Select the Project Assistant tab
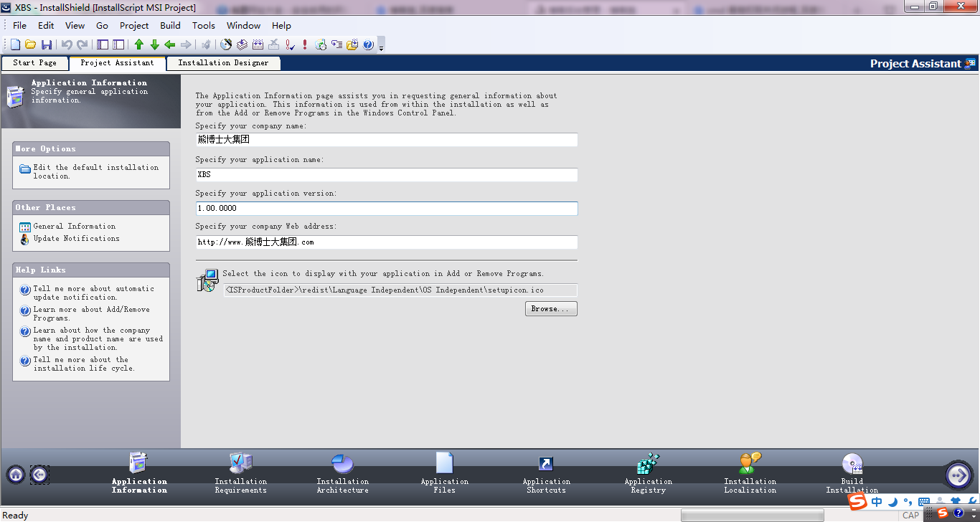The height and width of the screenshot is (522, 980). (x=117, y=63)
